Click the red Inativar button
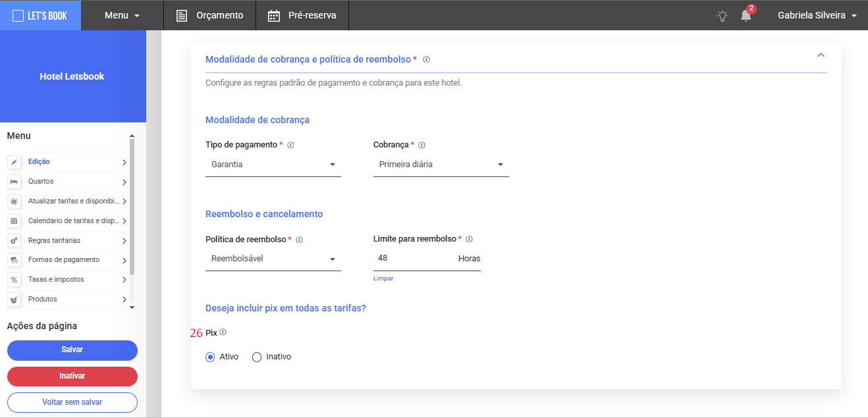The image size is (868, 418). coord(72,376)
